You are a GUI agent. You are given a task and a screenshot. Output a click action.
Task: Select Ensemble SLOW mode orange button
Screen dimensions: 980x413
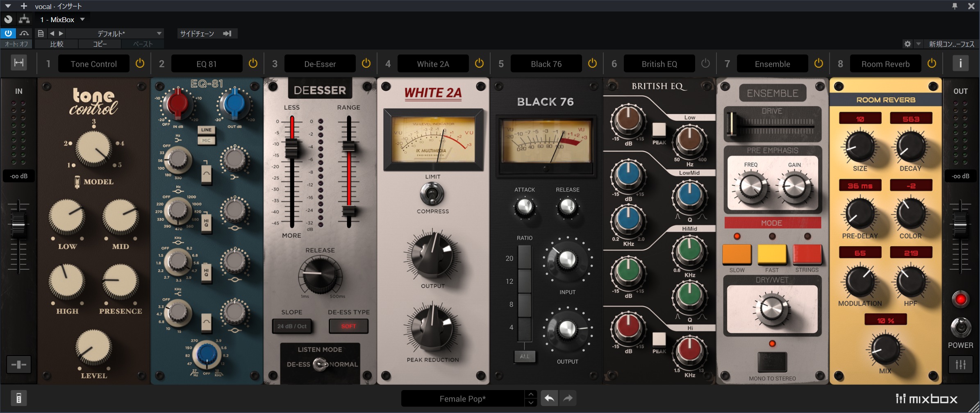pos(737,254)
